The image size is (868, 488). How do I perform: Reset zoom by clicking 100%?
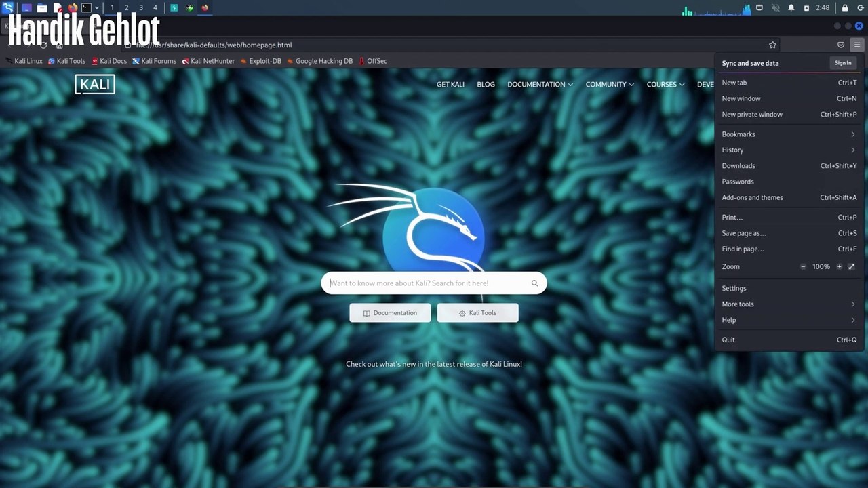821,267
